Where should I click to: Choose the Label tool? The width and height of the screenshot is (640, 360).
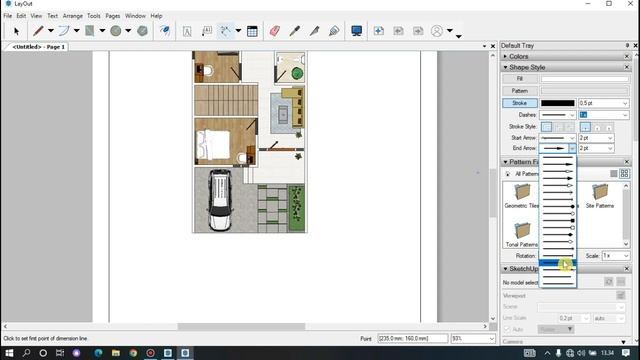click(207, 31)
